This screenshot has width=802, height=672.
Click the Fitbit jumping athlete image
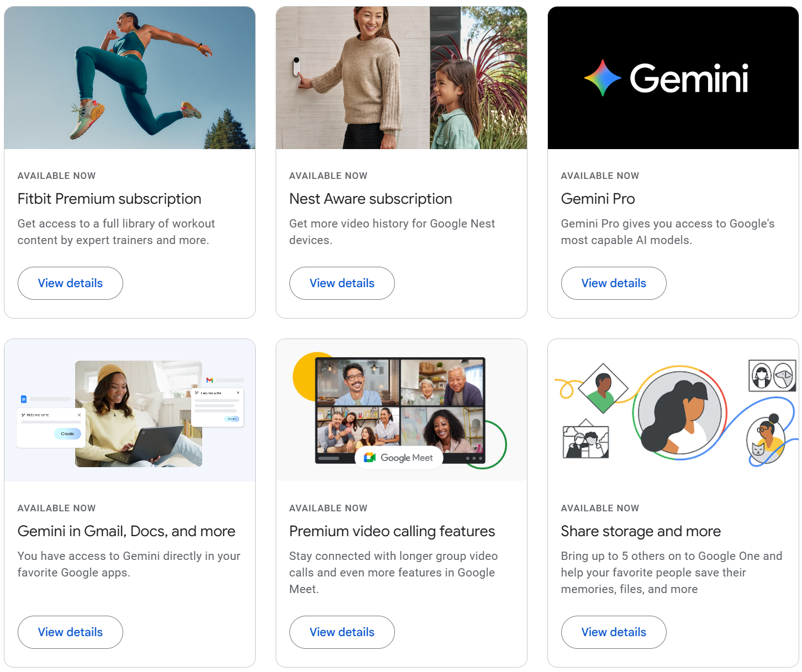(x=130, y=78)
